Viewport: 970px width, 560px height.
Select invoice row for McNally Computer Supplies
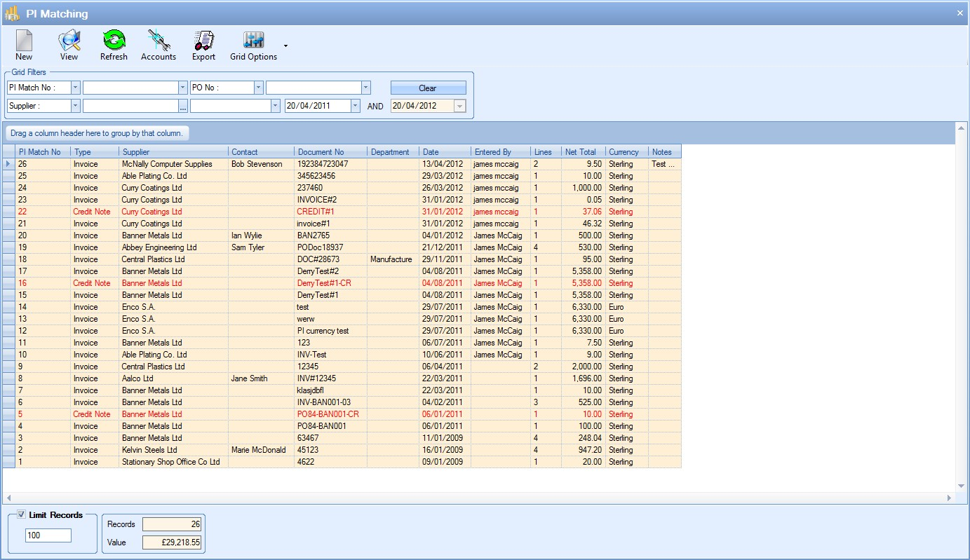[167, 164]
